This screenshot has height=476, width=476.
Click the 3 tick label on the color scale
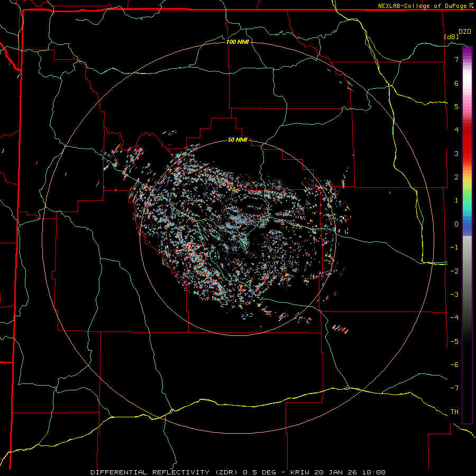456,153
